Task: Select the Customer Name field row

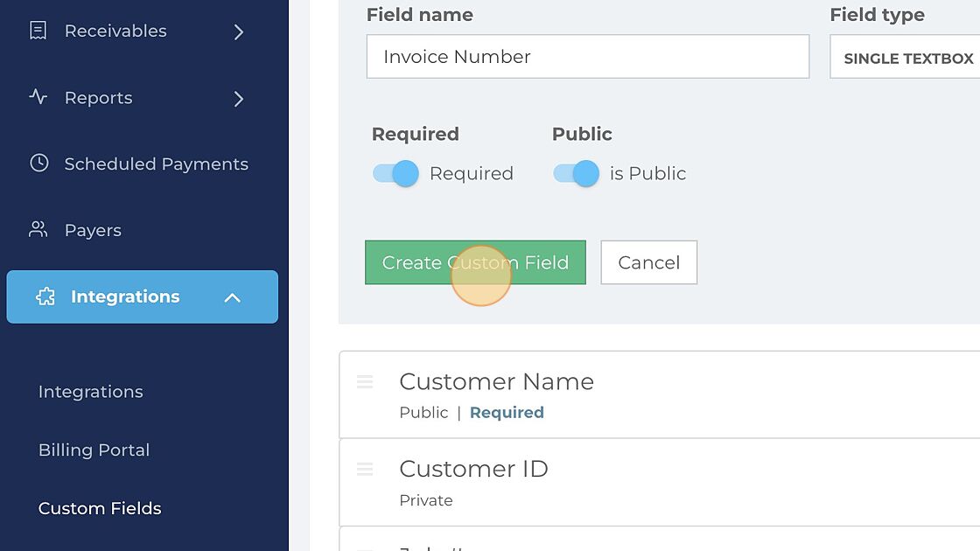Action: (x=660, y=394)
